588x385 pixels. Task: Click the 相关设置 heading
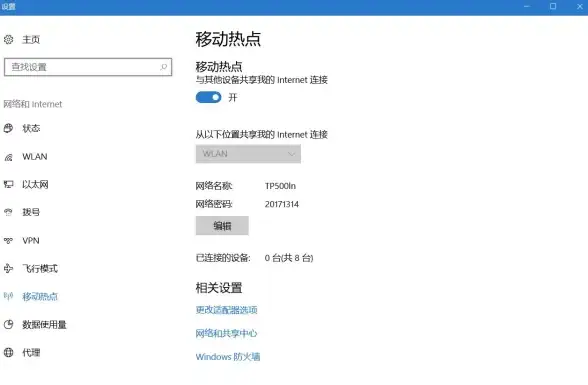pyautogui.click(x=219, y=288)
